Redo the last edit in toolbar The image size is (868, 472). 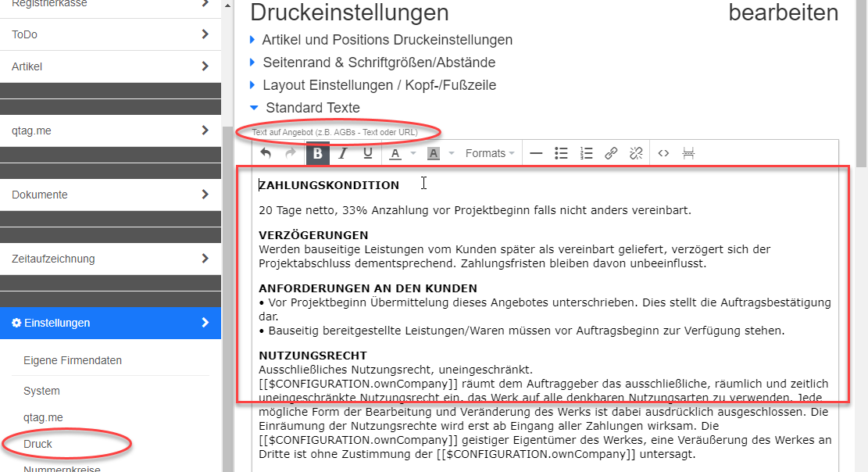[x=291, y=153]
